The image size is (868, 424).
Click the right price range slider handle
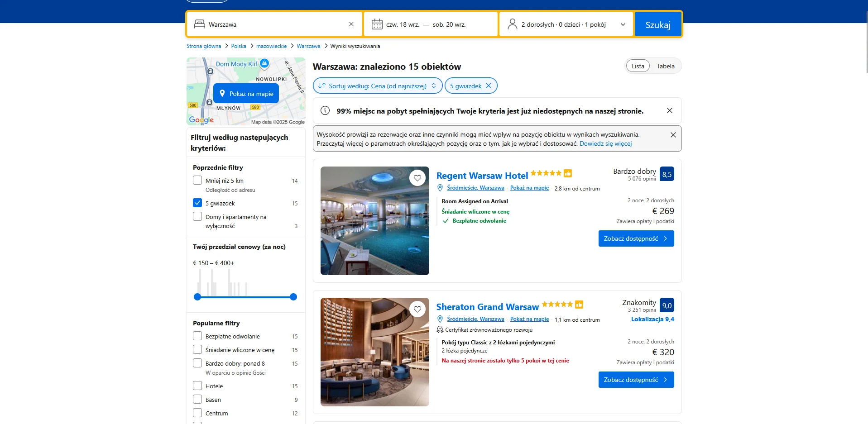pos(293,297)
